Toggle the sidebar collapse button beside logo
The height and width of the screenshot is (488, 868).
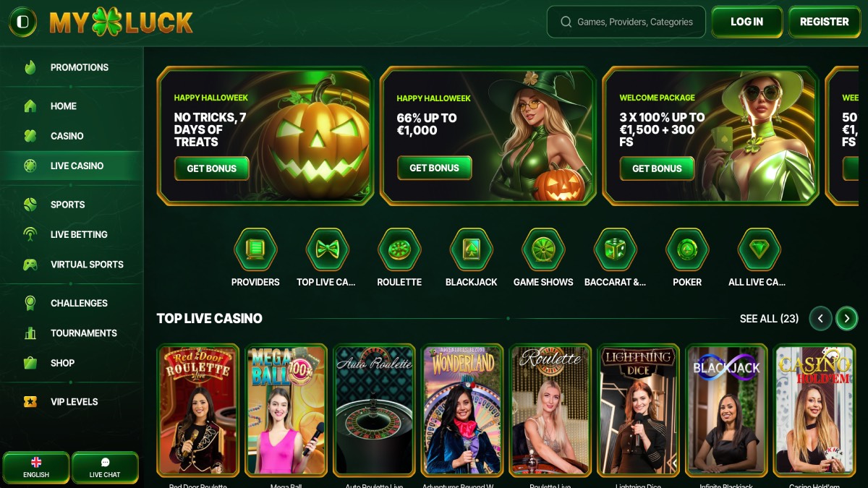pos(23,22)
